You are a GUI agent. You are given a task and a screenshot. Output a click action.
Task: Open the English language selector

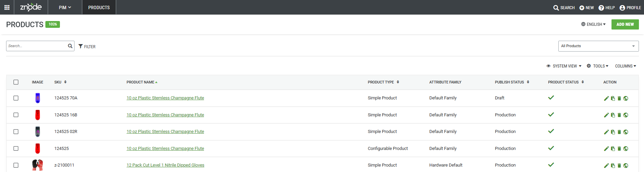pyautogui.click(x=594, y=24)
